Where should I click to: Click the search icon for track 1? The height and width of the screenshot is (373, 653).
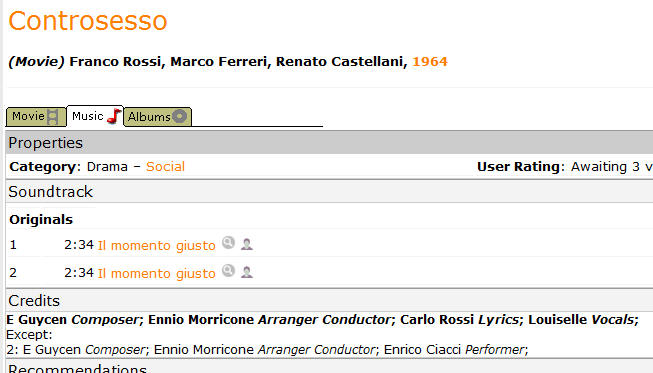click(x=228, y=243)
